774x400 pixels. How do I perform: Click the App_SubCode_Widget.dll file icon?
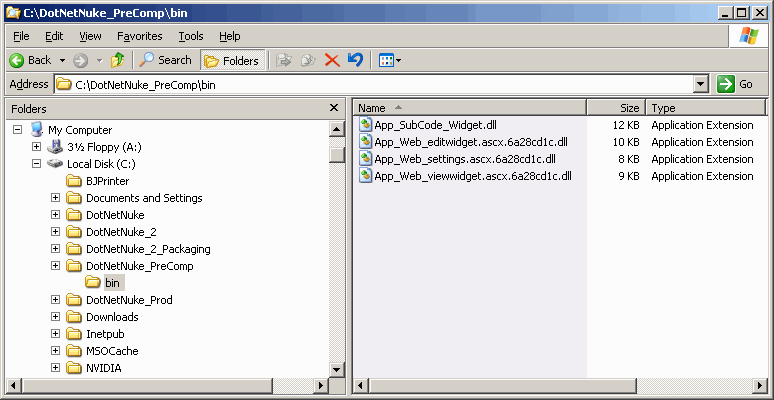(365, 124)
